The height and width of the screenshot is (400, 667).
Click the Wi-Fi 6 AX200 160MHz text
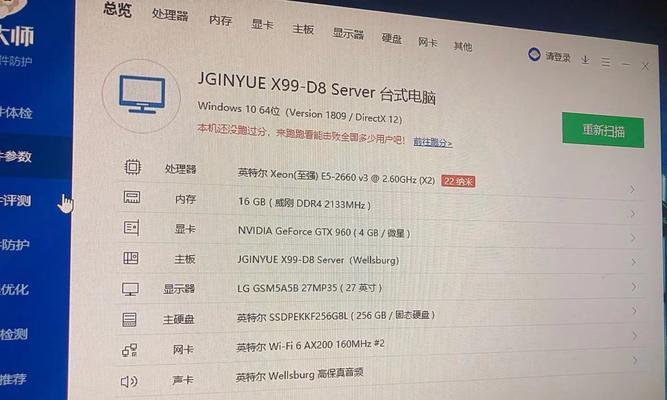click(311, 346)
